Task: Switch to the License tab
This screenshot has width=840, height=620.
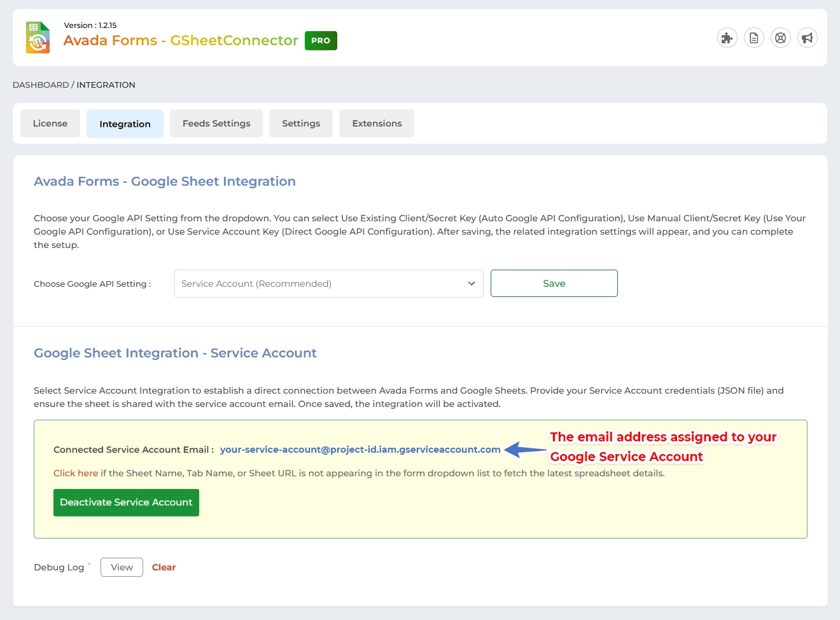Action: (50, 123)
